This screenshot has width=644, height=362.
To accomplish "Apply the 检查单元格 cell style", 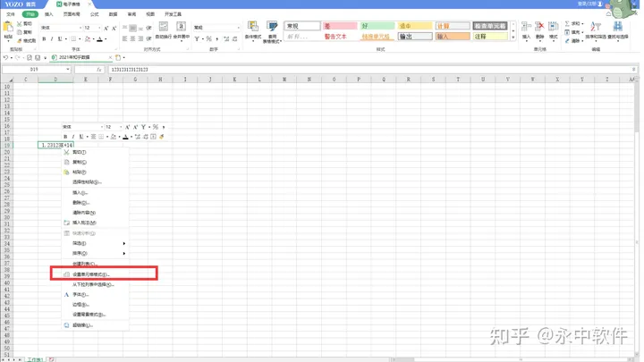I will [490, 26].
